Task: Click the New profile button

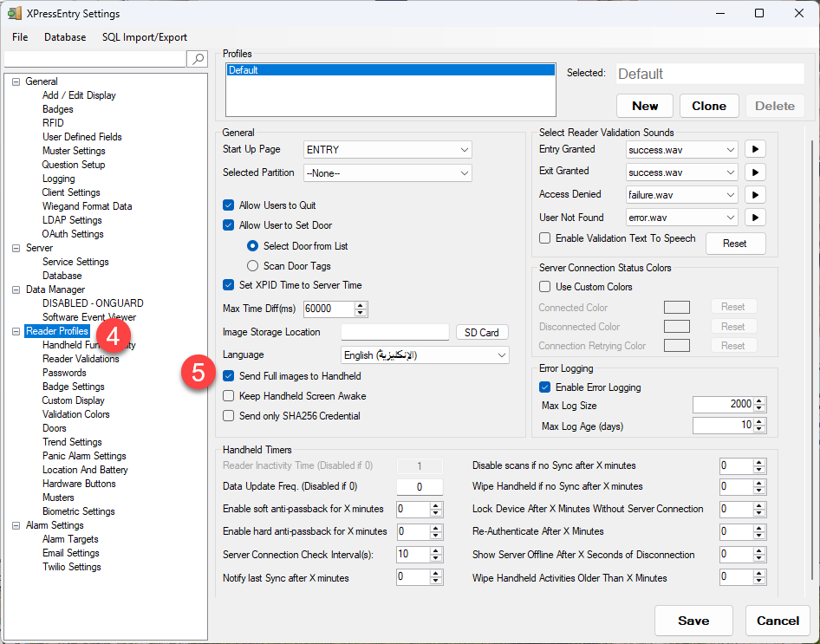Action: (x=645, y=106)
